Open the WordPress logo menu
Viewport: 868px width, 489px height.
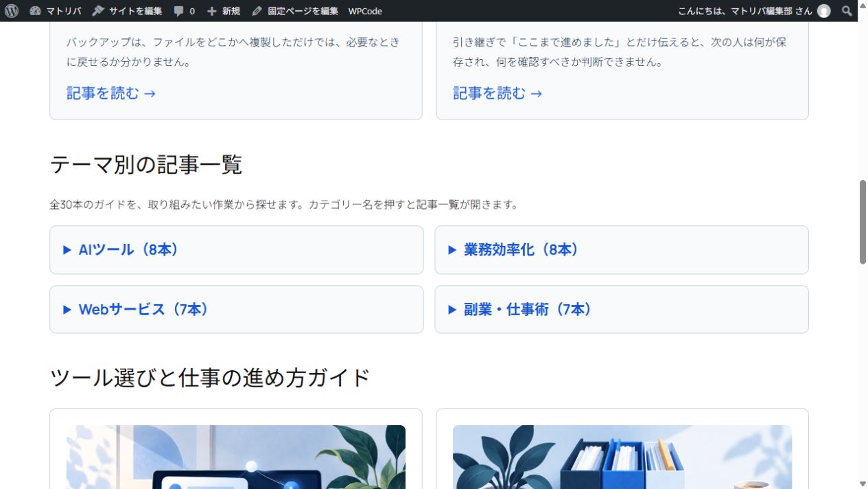(x=11, y=11)
